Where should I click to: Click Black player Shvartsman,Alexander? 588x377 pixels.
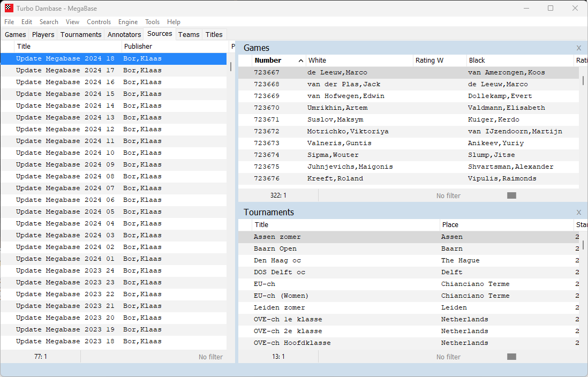coord(510,167)
